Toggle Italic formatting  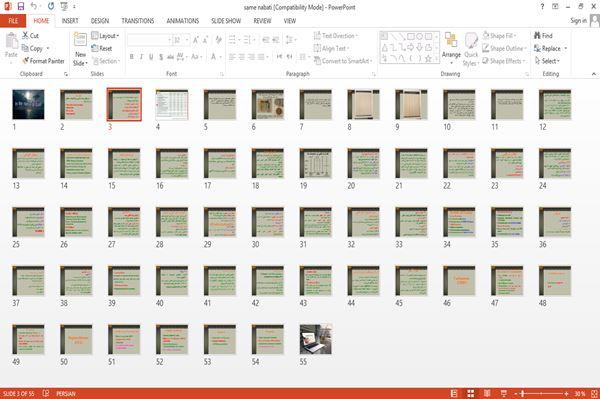coord(141,57)
